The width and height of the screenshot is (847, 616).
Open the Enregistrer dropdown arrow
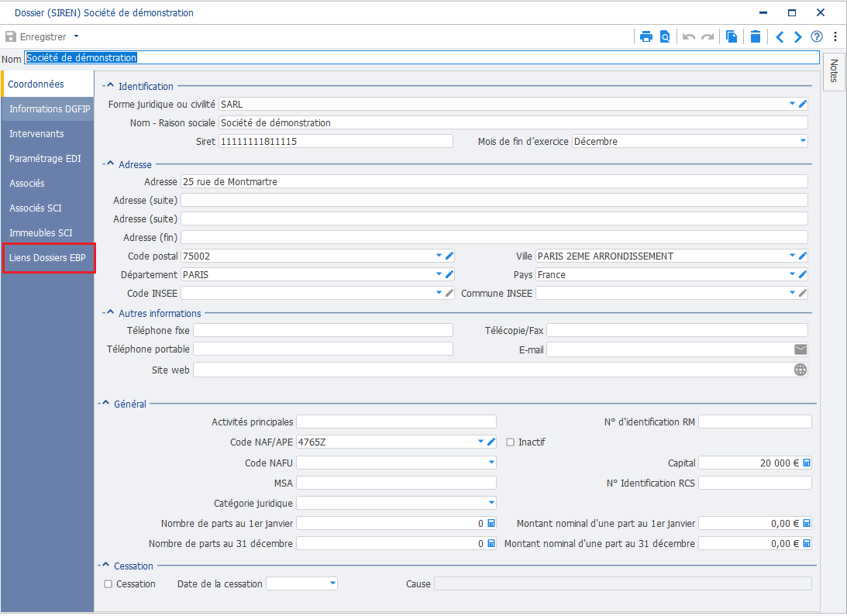[x=76, y=36]
